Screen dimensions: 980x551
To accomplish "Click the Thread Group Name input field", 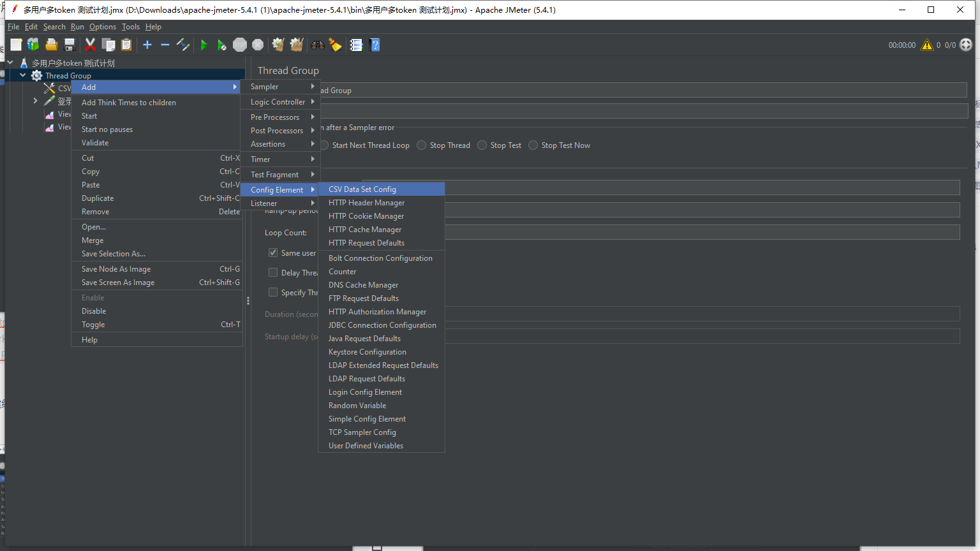I will point(643,90).
